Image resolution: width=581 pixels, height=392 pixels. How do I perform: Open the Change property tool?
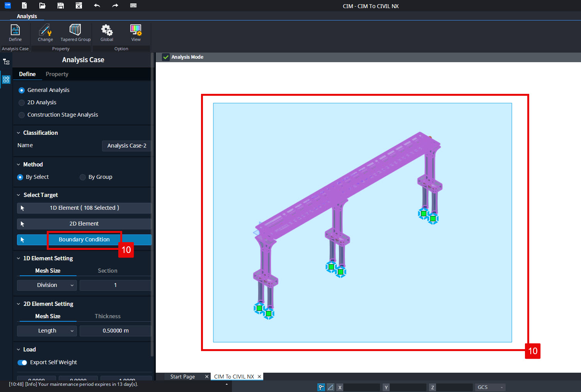pos(45,33)
